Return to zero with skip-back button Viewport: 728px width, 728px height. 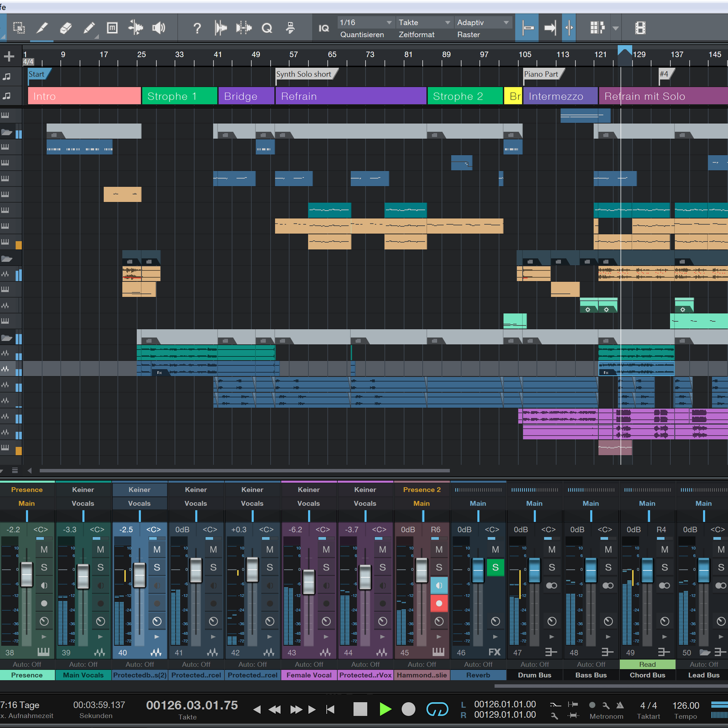331,709
